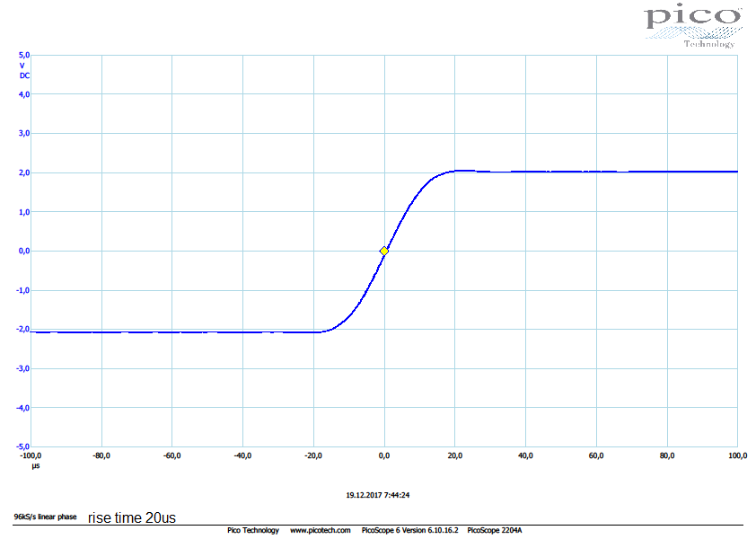Viewport: 756px width, 539px height.
Task: Click the '4,0' voltage axis label
Action: coord(24,94)
